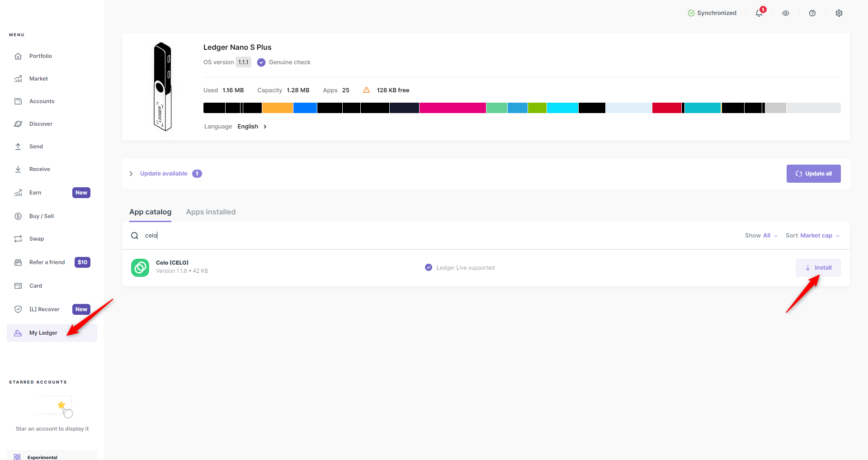Open the Accounts menu item
The height and width of the screenshot is (460, 868).
[x=52, y=101]
